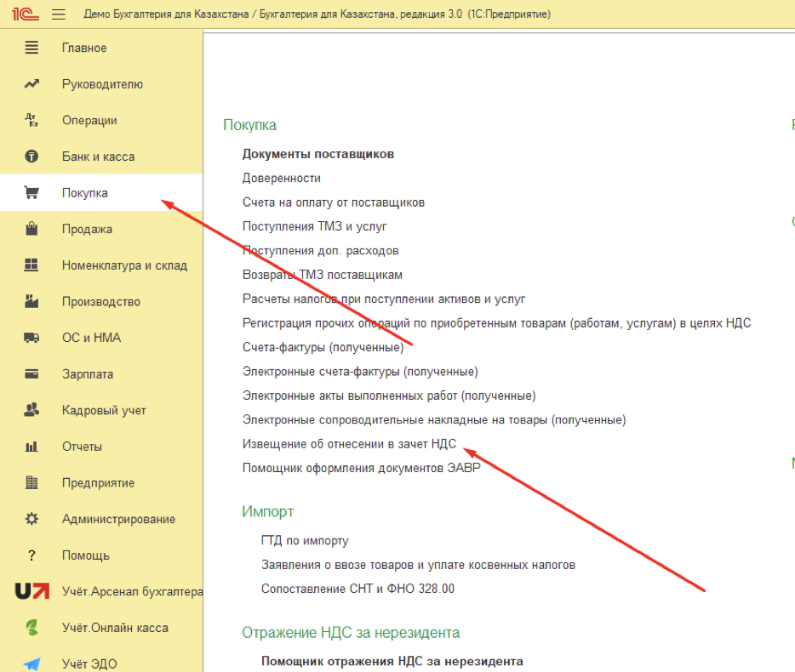This screenshot has height=672, width=795.
Task: Click the Покупка shopping cart icon
Action: pos(31,193)
